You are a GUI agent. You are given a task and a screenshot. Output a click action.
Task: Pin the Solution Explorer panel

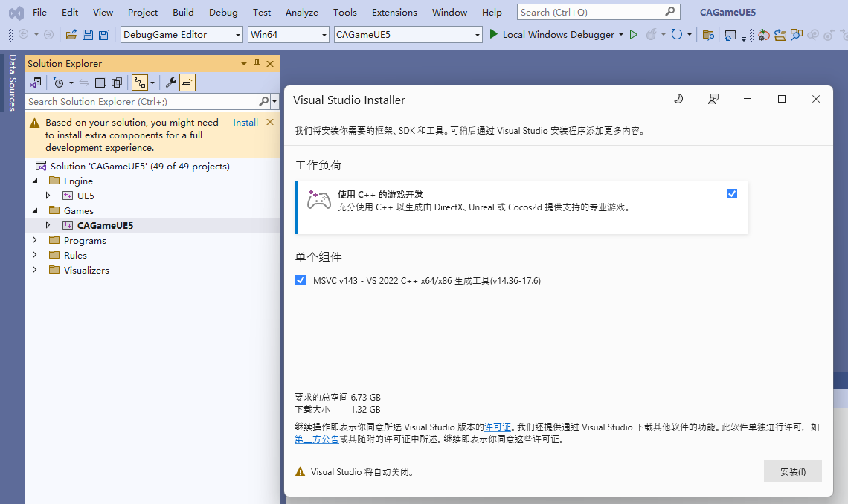257,64
